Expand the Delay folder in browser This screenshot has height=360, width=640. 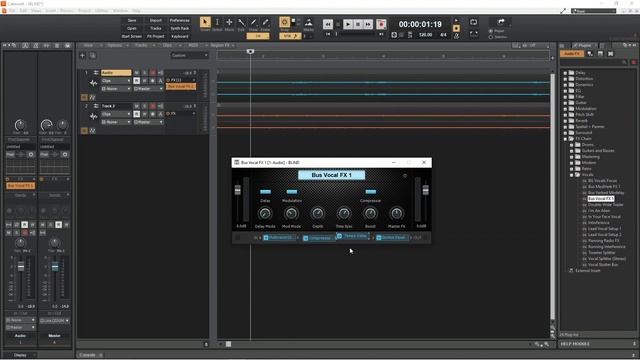point(566,73)
